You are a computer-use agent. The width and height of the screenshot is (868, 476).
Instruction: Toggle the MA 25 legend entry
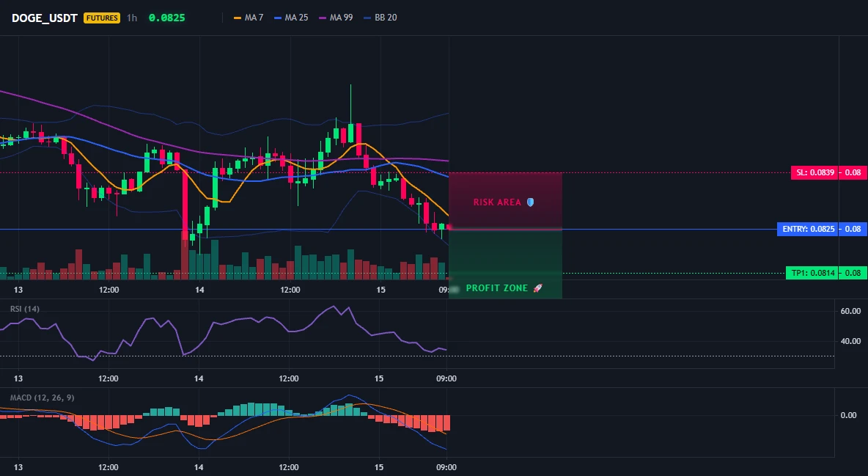(x=291, y=18)
